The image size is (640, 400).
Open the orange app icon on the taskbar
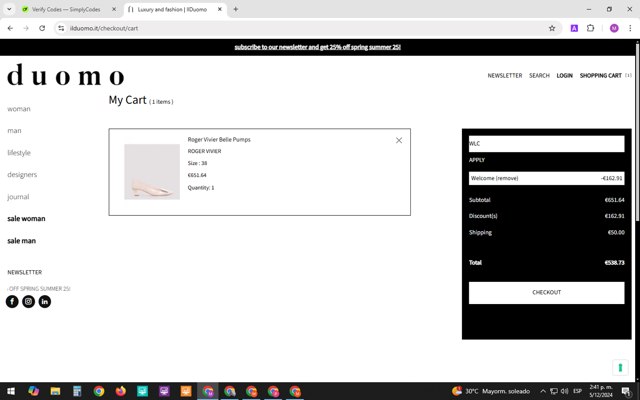point(186,391)
